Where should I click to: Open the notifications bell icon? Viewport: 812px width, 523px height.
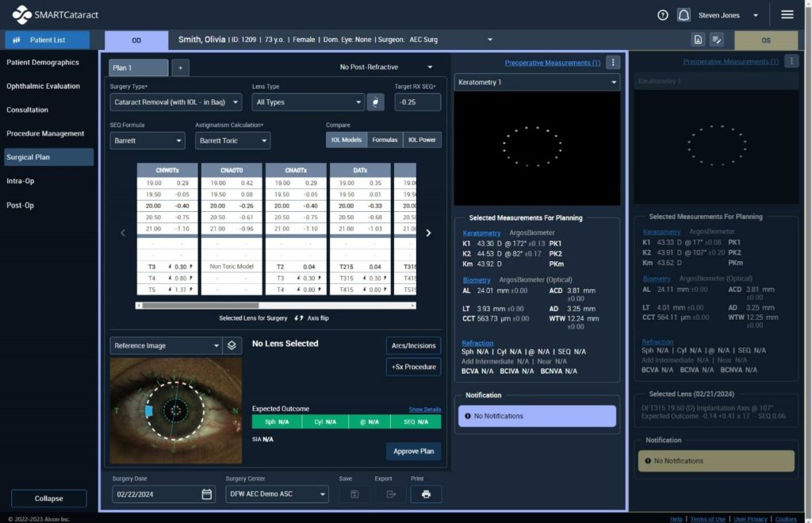coord(683,14)
